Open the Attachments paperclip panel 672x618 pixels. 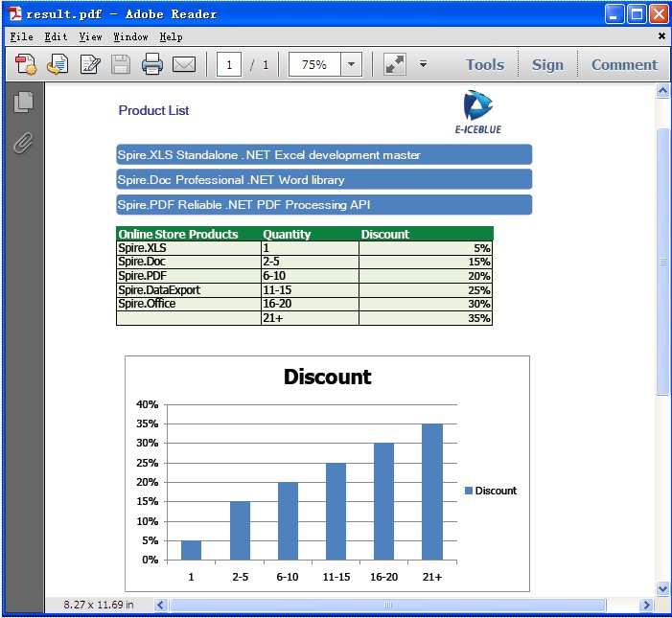click(x=23, y=143)
